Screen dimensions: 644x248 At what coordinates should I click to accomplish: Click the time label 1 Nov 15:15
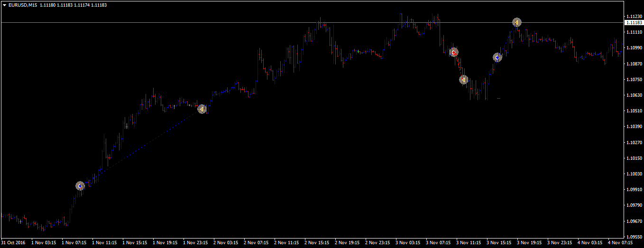coord(135,243)
